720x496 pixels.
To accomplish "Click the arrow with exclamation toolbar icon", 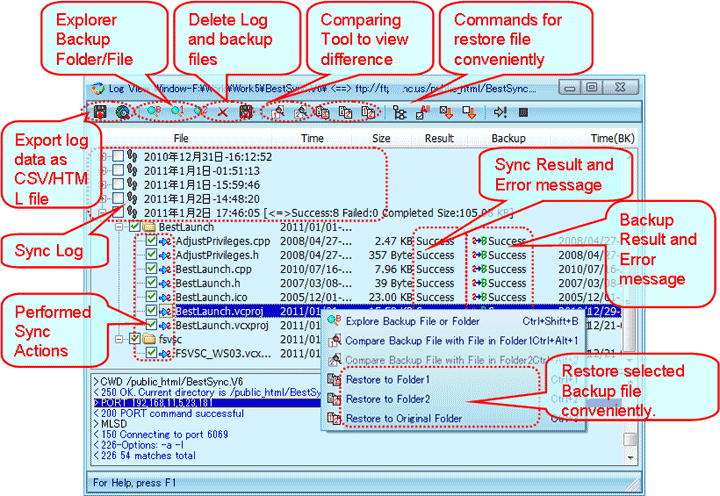I will click(500, 112).
